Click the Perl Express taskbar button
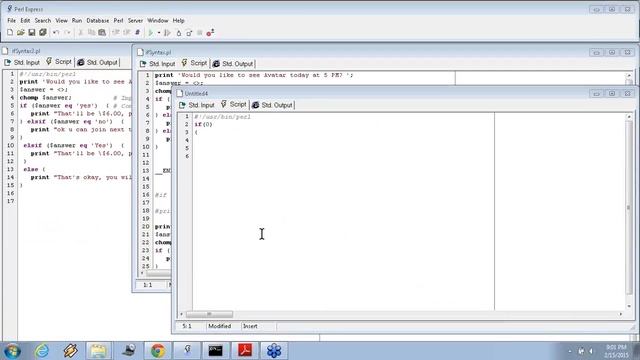This screenshot has height=360, width=640. [x=187, y=351]
